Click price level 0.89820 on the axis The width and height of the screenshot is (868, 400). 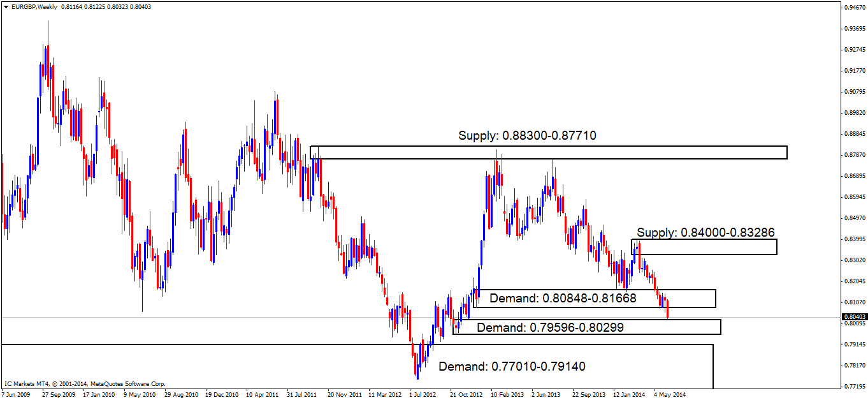pos(855,113)
